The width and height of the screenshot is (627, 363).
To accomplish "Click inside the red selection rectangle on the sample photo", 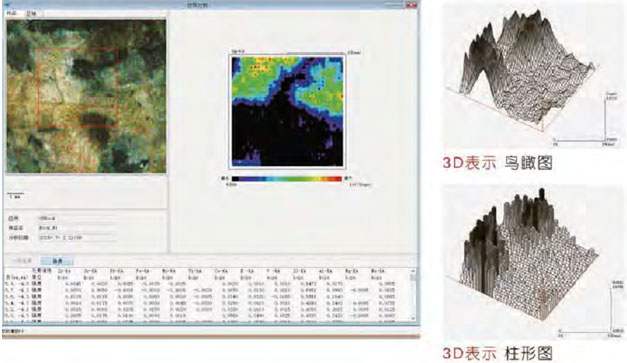I will [x=78, y=87].
